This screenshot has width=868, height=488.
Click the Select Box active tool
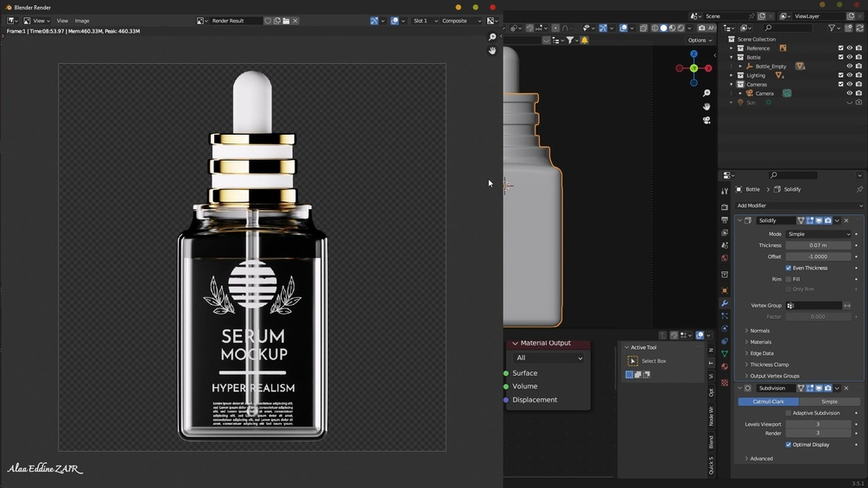tap(633, 361)
